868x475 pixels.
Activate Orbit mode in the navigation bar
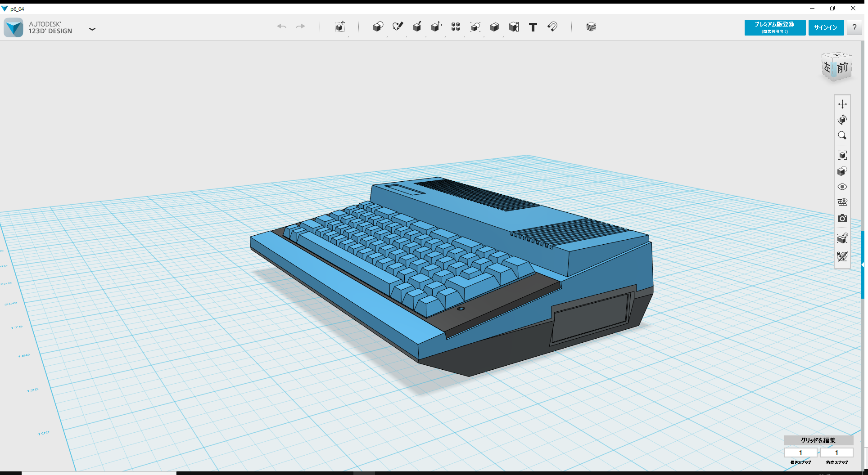pyautogui.click(x=843, y=120)
